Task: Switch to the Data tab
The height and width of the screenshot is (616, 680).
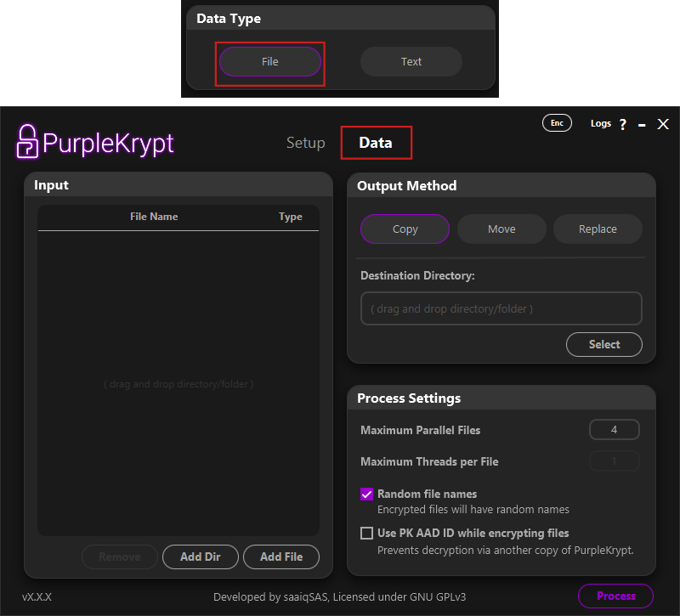Action: click(376, 143)
